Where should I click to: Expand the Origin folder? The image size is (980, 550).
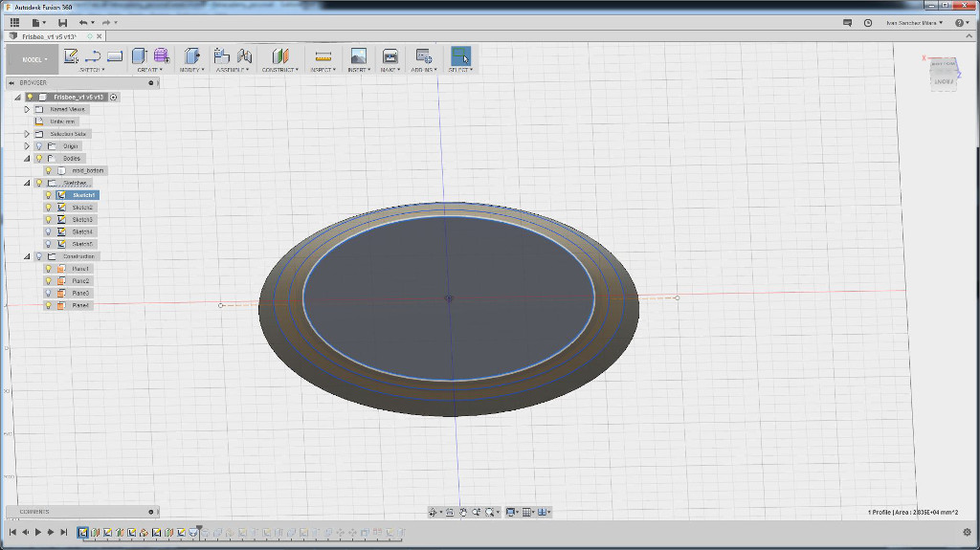point(27,146)
